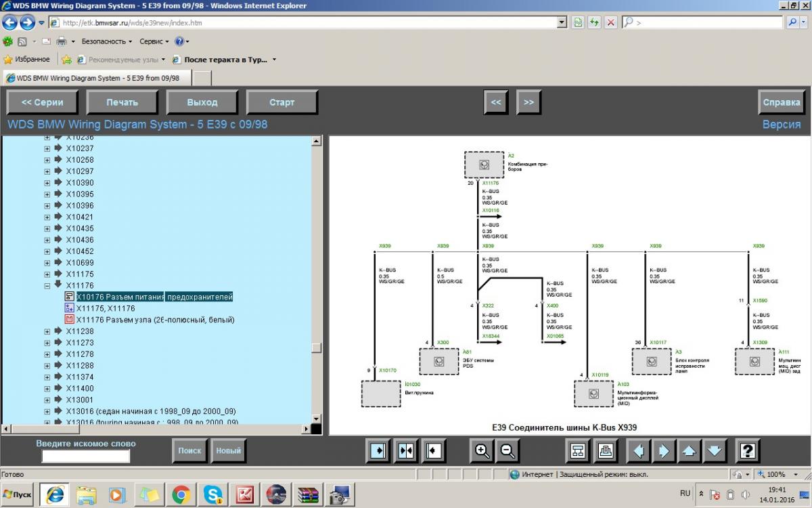
Task: Expand the X11400 tree node
Action: pos(47,388)
